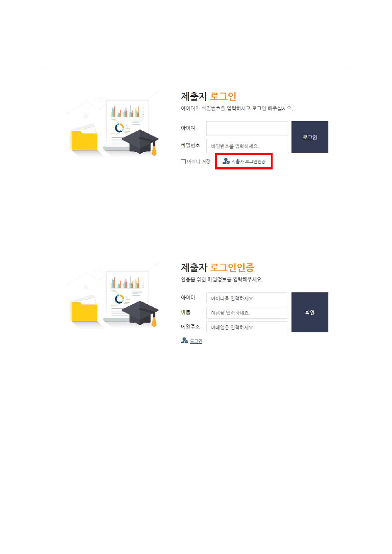Follow the 로그인 link under 메일주소
The image size is (392, 554).
[x=196, y=341]
